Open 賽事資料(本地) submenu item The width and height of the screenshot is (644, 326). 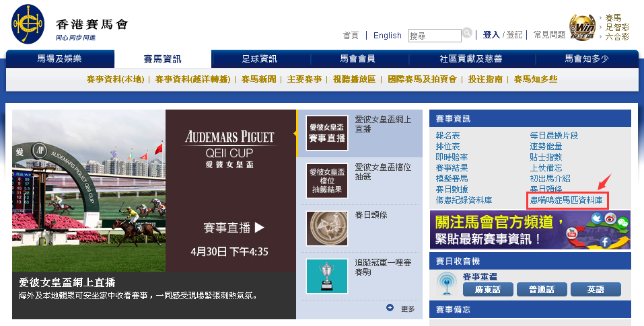point(116,79)
